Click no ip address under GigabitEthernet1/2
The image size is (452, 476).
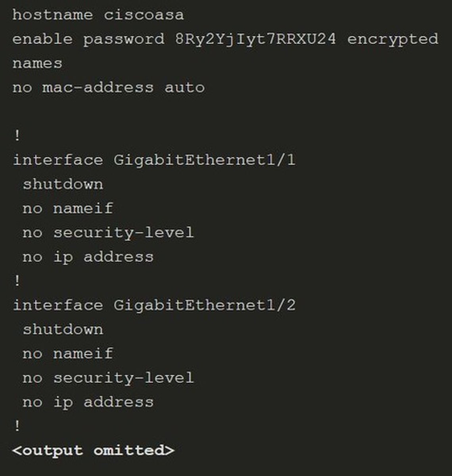point(88,402)
